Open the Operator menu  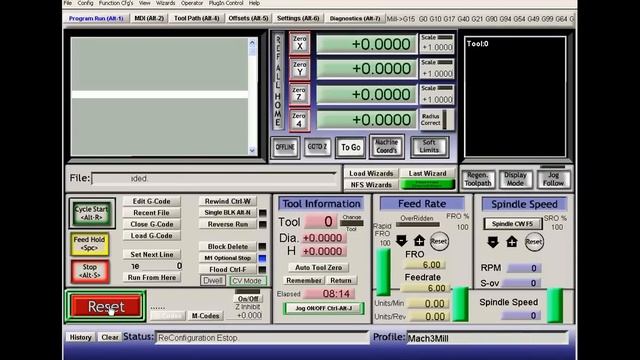click(192, 3)
